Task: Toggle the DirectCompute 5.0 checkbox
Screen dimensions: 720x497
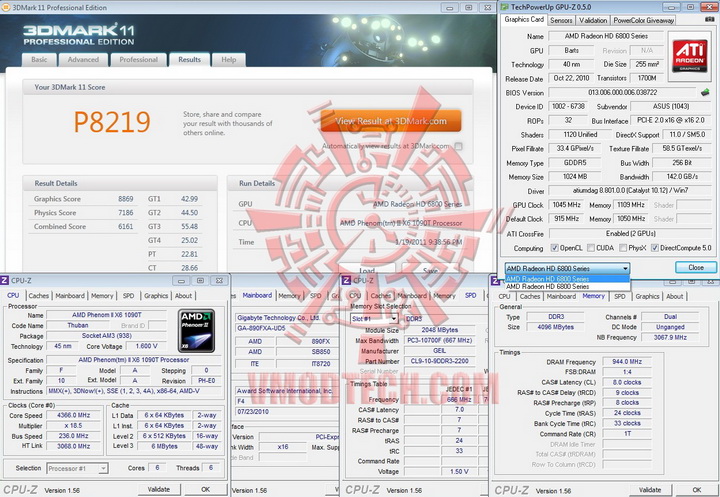Action: (655, 248)
